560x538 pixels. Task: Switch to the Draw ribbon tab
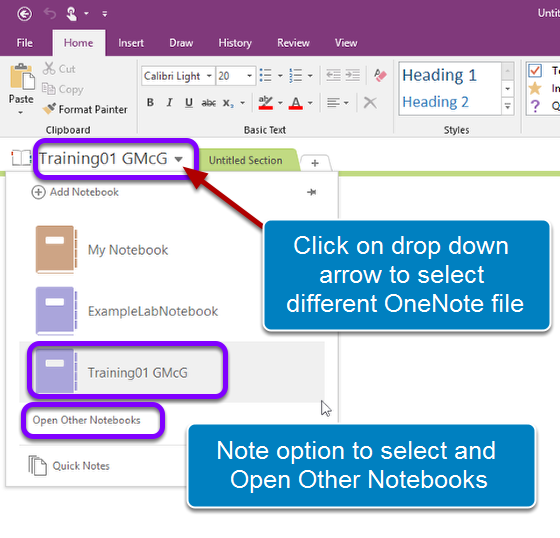click(x=181, y=43)
